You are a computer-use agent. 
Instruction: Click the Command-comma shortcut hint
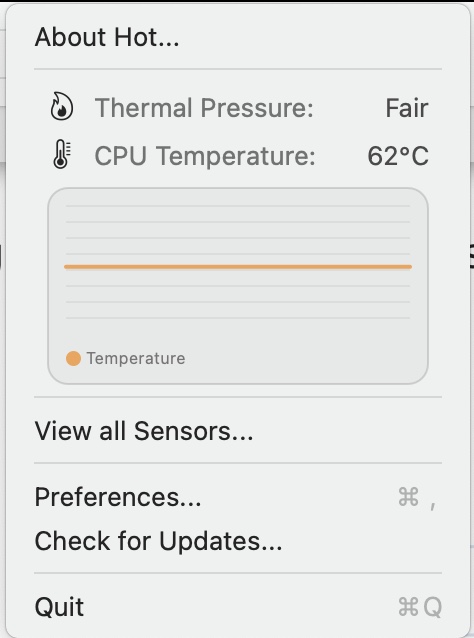point(418,498)
